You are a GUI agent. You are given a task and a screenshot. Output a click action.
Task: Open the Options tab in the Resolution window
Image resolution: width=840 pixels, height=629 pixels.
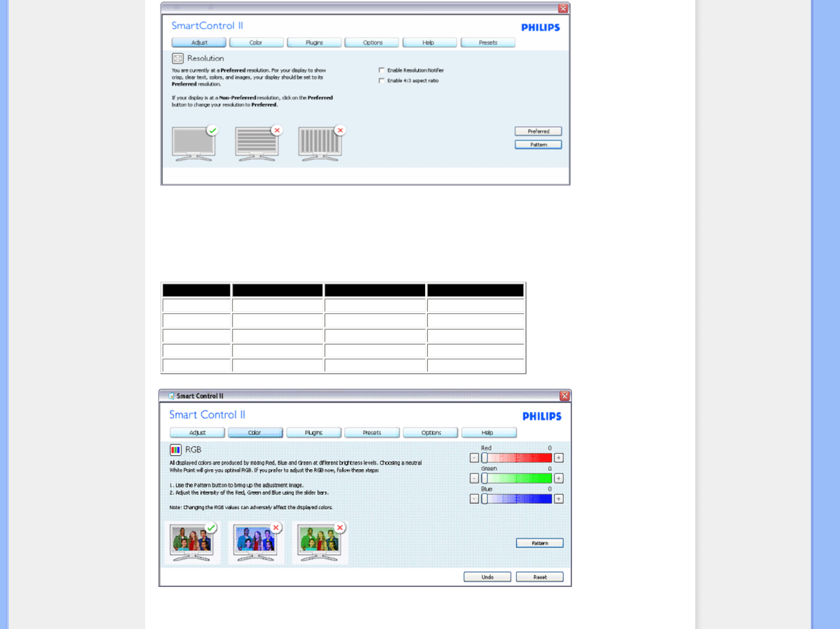[372, 43]
